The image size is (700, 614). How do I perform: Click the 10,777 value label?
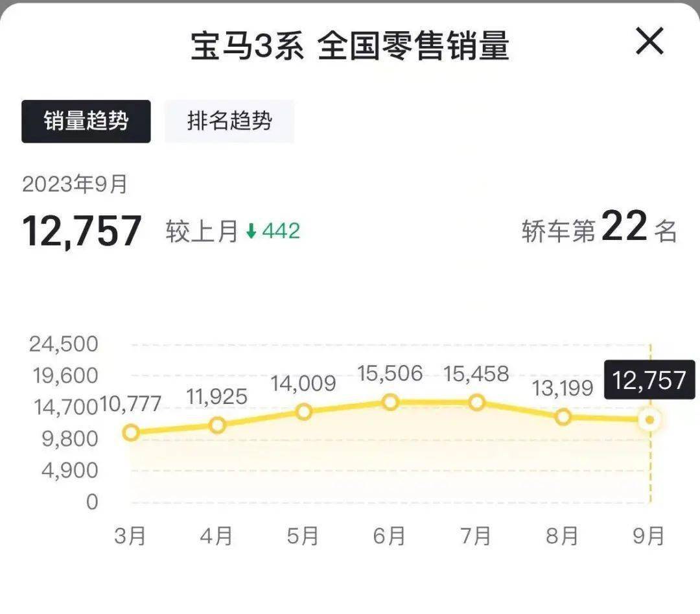coord(130,404)
